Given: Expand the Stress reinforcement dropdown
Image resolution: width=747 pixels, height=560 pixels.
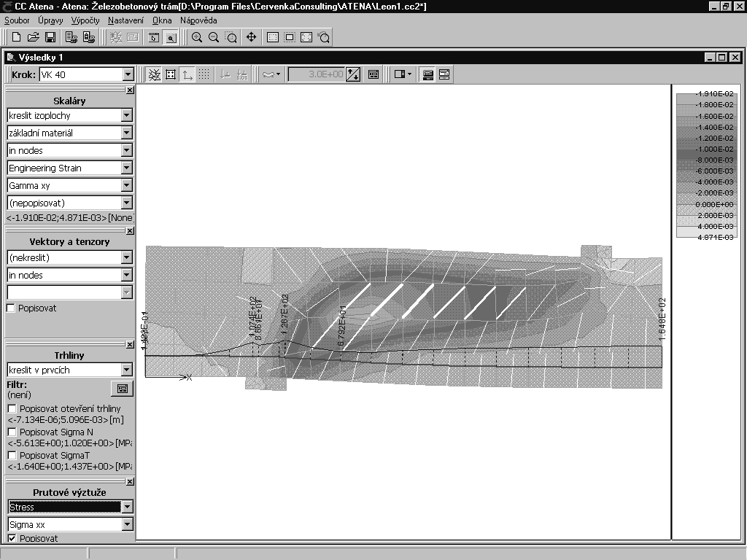Looking at the screenshot, I should (x=127, y=507).
